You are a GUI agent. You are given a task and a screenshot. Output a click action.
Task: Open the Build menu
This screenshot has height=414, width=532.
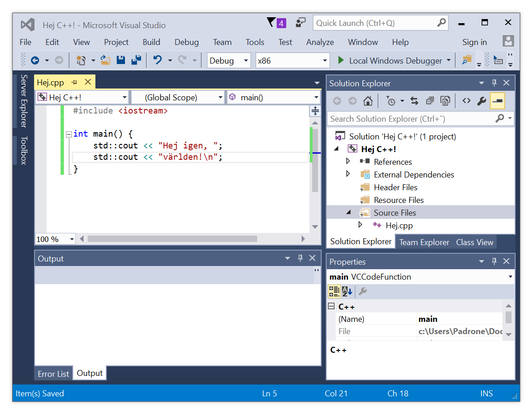tap(151, 42)
